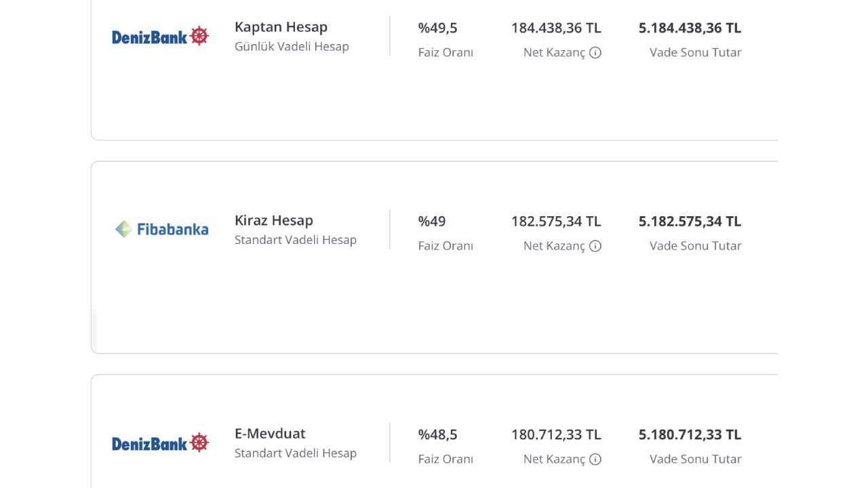Click the 184.438,36 TL net earnings amount
The image size is (868, 488).
tap(556, 28)
